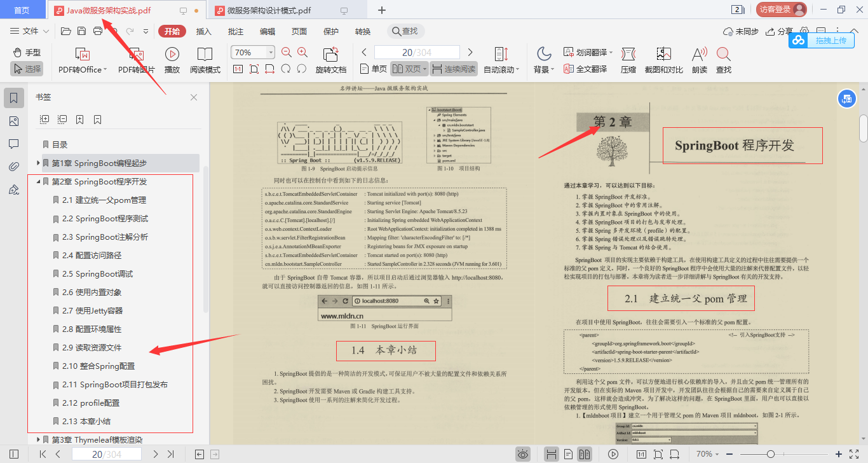
Task: Switch to the 保护 ribbon tab
Action: click(331, 31)
